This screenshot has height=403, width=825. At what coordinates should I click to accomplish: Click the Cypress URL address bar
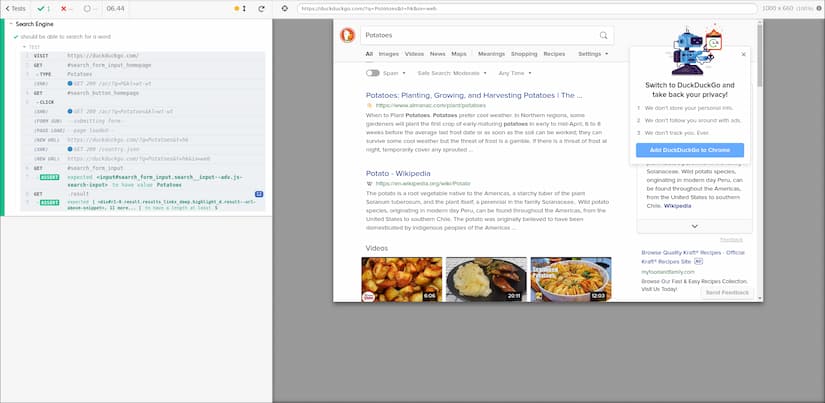click(527, 9)
